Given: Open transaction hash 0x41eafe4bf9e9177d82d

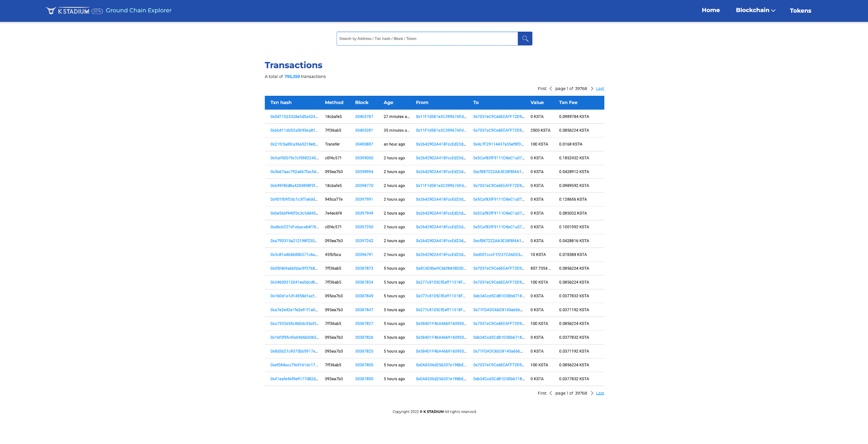Looking at the screenshot, I should pos(294,379).
